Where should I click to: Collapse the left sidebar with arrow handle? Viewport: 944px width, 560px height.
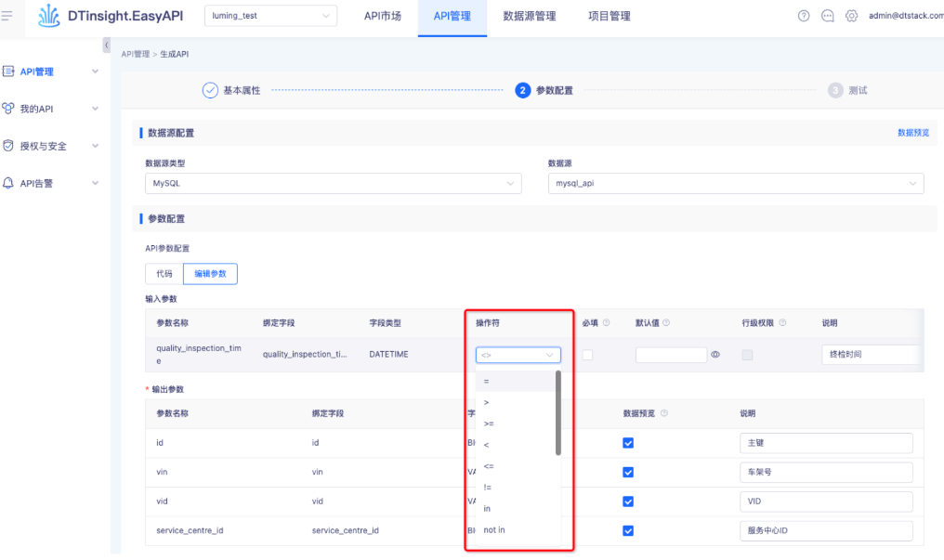click(106, 46)
